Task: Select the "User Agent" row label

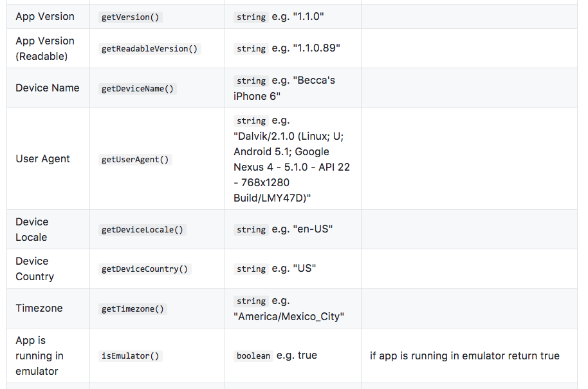Action: point(42,159)
